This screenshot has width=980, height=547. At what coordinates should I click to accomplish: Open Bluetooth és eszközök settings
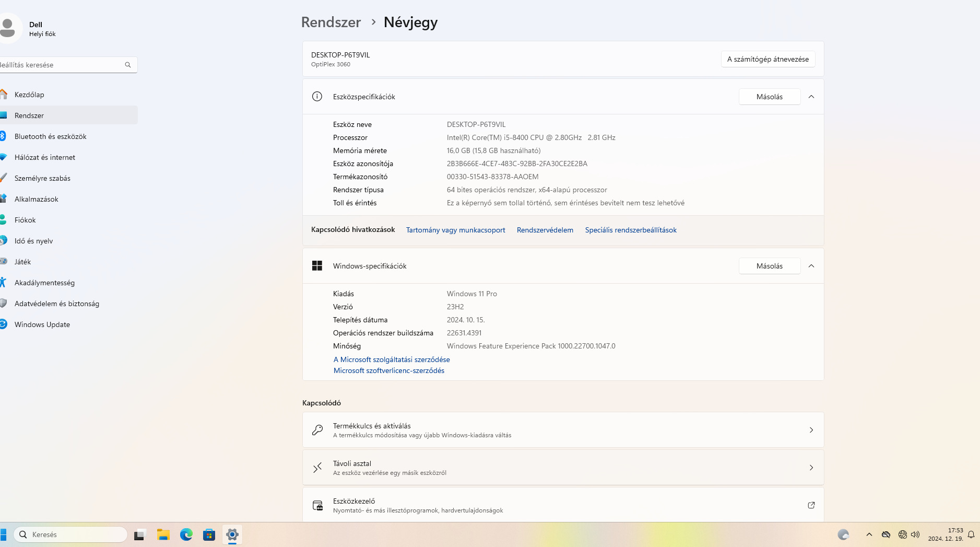coord(69,136)
